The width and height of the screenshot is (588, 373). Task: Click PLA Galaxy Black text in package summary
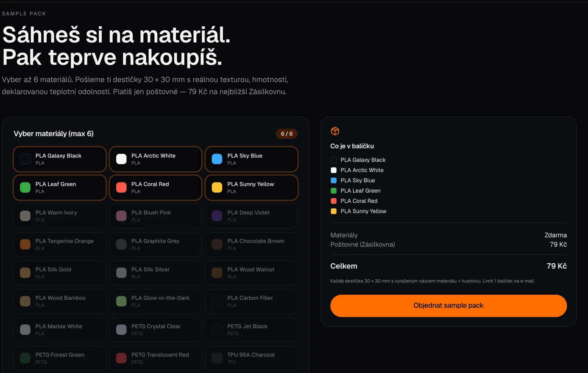coord(363,160)
